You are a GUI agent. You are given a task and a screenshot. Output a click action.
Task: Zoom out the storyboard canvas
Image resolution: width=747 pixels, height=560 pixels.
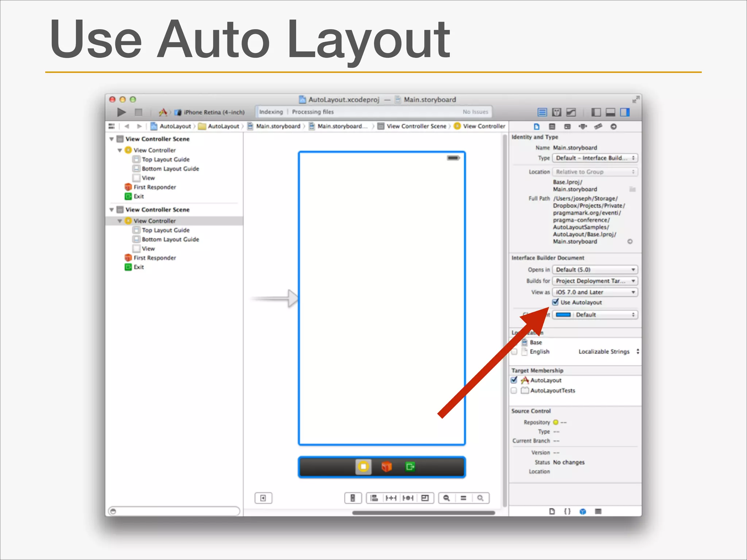(447, 498)
